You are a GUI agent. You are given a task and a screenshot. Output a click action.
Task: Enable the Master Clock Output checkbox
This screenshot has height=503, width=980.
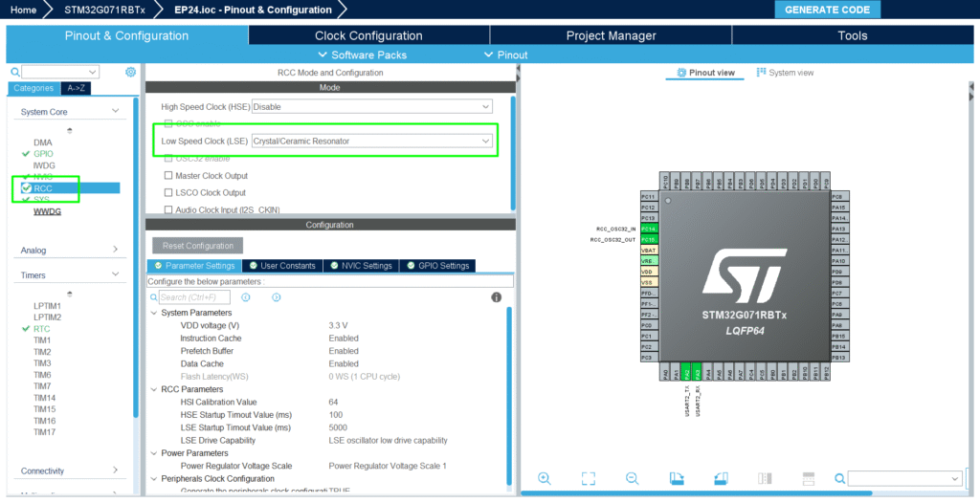point(169,176)
